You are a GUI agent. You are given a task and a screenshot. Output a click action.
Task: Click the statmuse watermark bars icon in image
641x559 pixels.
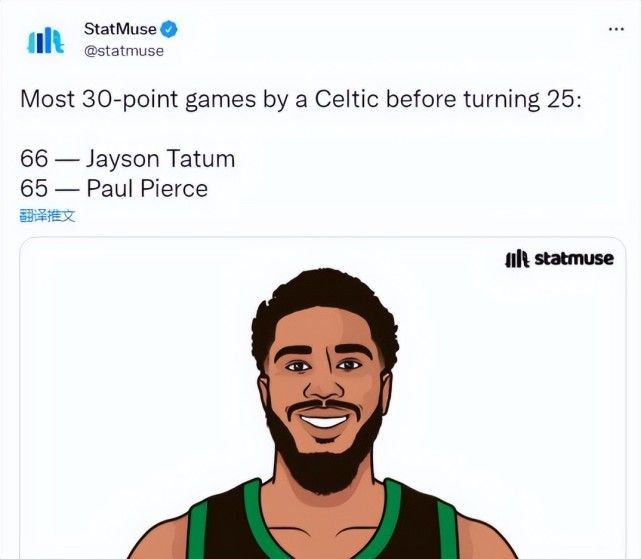click(517, 259)
